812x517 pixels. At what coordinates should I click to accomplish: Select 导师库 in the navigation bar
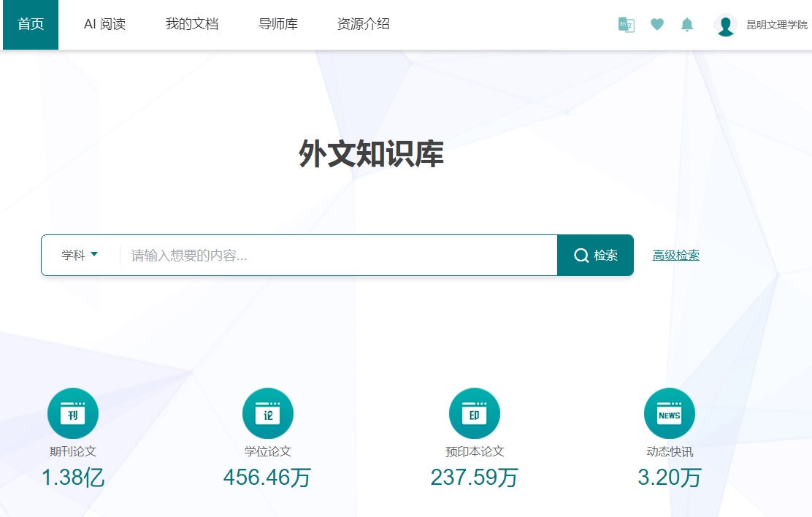[278, 24]
